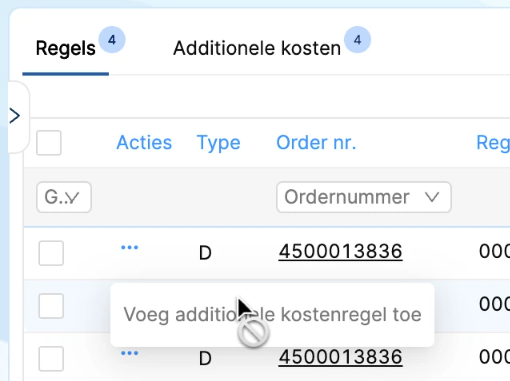Open order 4500013836 link in third row
This screenshot has width=510, height=381.
coord(340,357)
